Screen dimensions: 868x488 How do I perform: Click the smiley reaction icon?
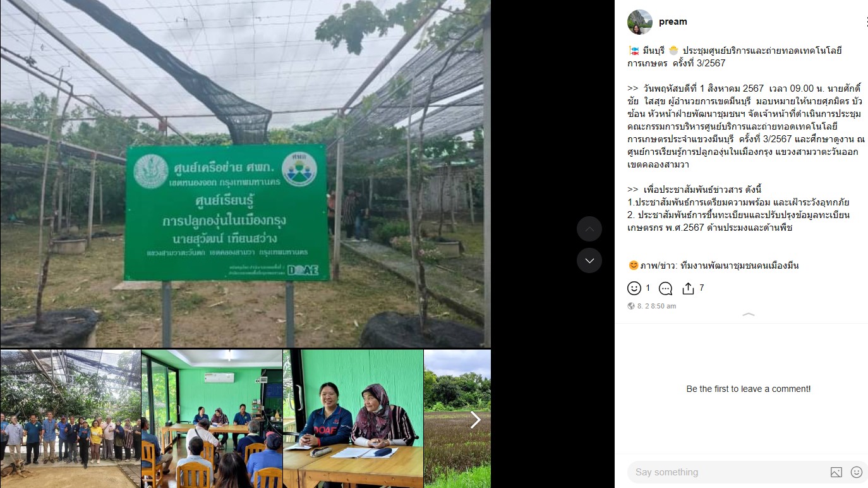tap(634, 288)
